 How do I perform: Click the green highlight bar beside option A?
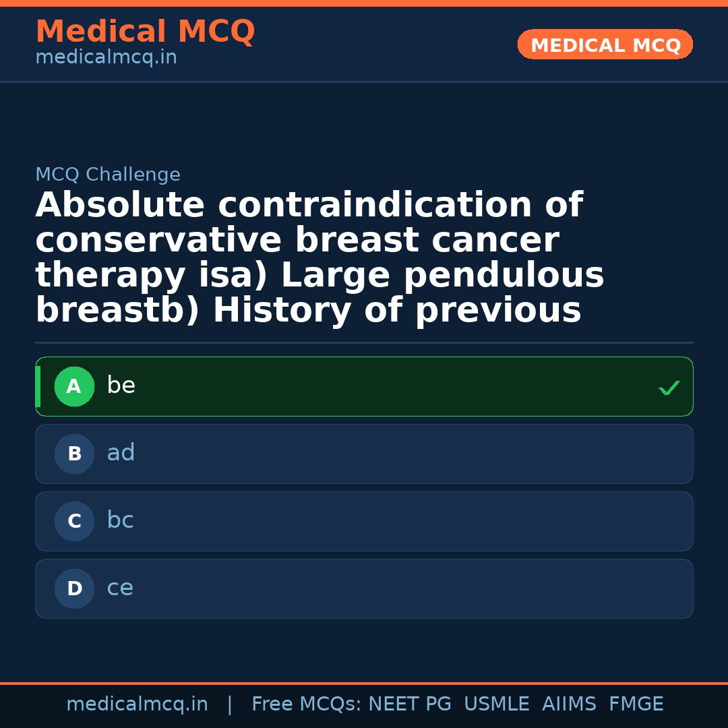pos(38,386)
